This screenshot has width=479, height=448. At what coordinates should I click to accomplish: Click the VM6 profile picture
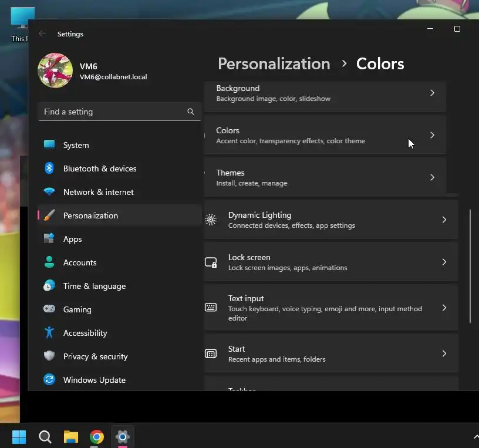(x=55, y=70)
